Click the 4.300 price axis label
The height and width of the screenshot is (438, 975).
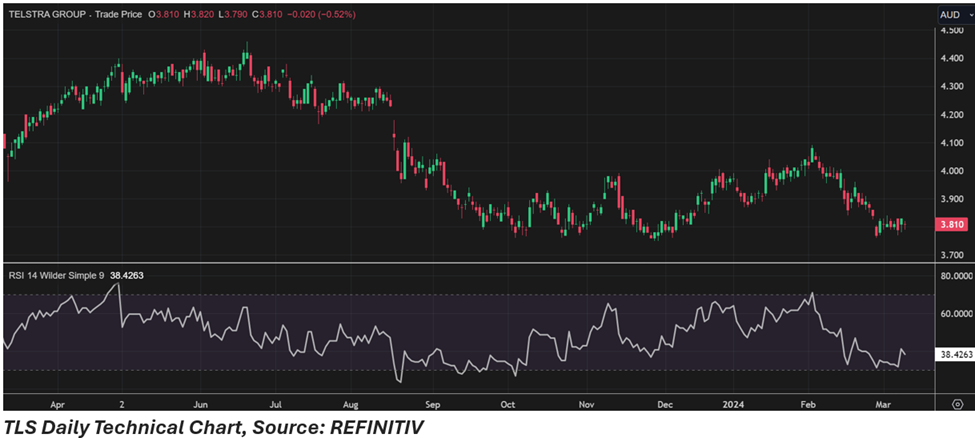[950, 87]
